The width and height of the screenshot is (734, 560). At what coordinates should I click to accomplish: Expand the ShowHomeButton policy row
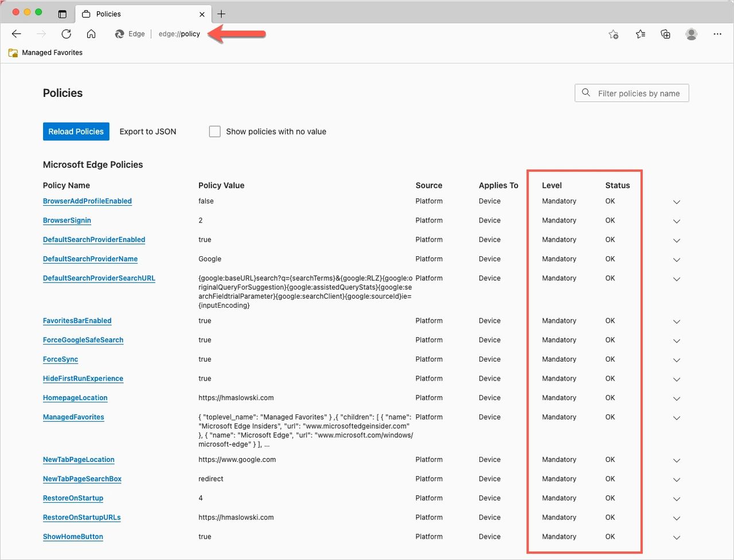[677, 537]
